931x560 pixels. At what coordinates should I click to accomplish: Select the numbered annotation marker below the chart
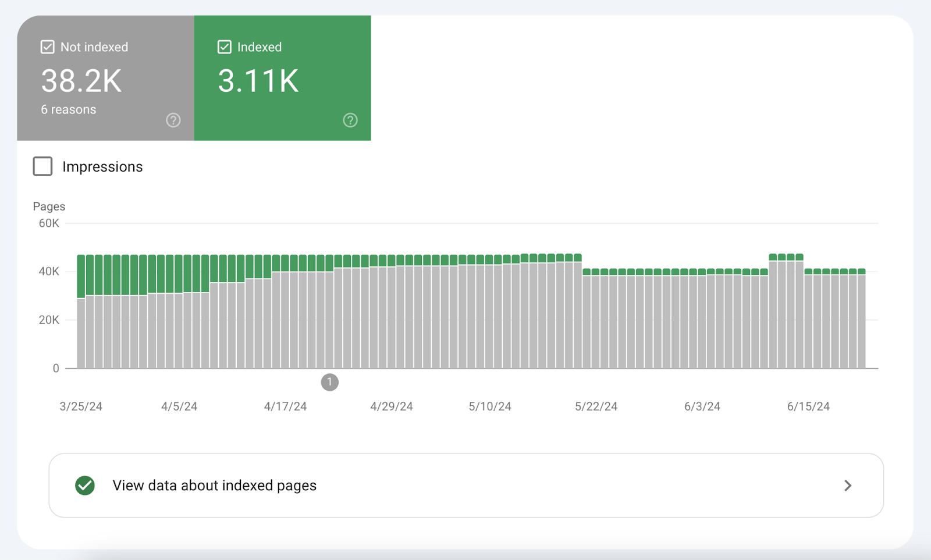tap(330, 382)
